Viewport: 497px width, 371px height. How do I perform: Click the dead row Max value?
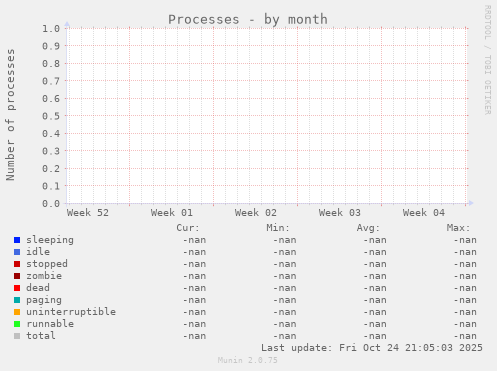[465, 288]
